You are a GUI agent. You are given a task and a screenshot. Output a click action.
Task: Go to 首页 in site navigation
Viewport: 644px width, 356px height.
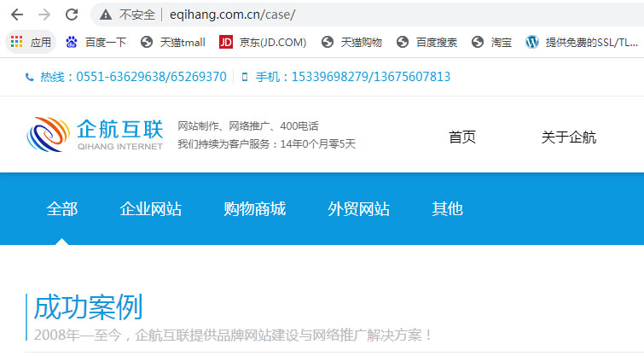pyautogui.click(x=462, y=137)
